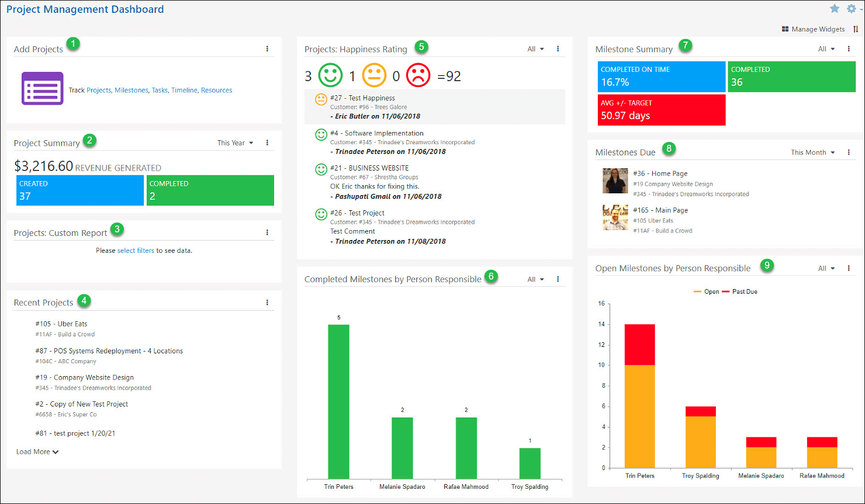Click the Home Page milestone thumbnail

615,181
